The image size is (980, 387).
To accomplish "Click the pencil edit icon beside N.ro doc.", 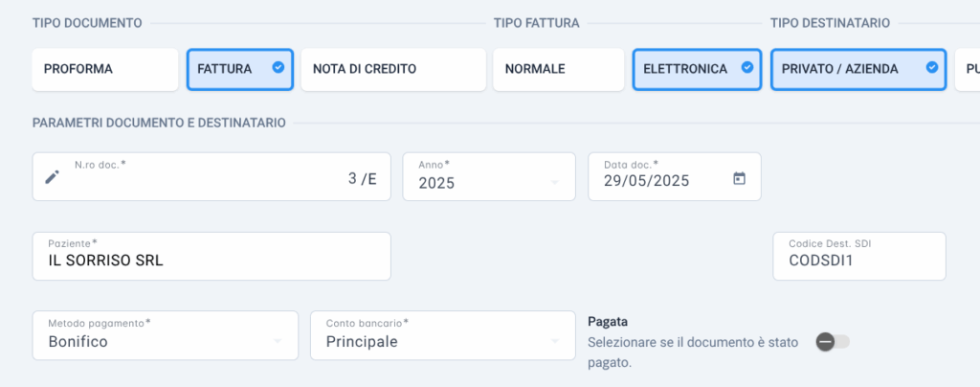I will pos(53,177).
